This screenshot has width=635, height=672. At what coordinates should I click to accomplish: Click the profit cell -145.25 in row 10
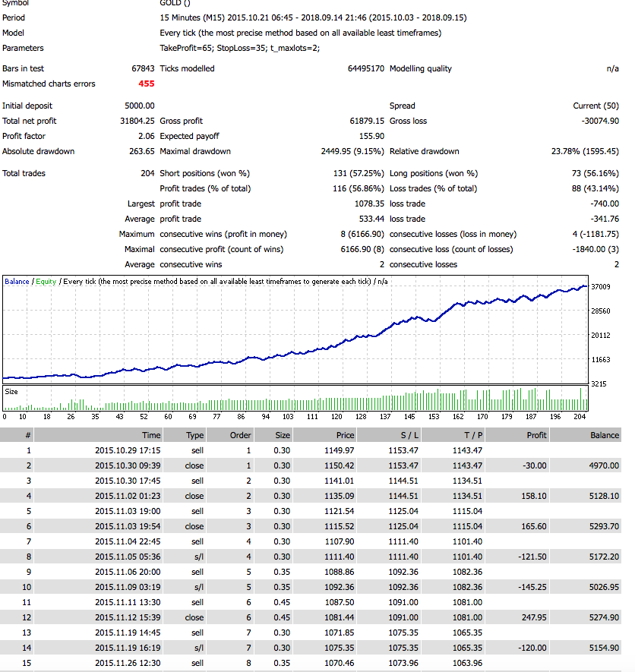(x=532, y=587)
